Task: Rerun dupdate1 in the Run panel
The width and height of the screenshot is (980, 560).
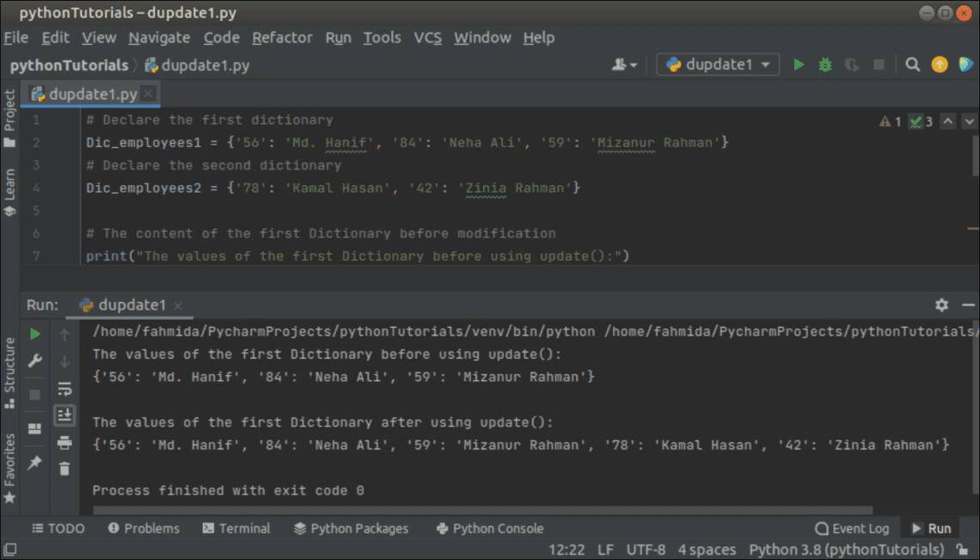Action: coord(35,334)
